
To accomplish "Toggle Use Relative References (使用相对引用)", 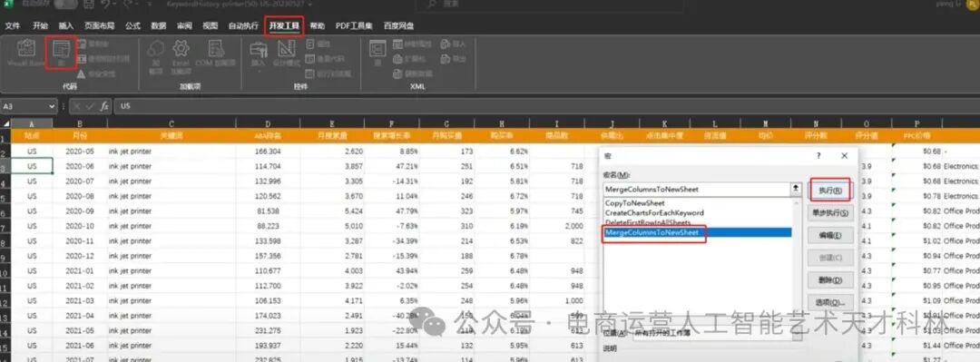I will pyautogui.click(x=103, y=59).
